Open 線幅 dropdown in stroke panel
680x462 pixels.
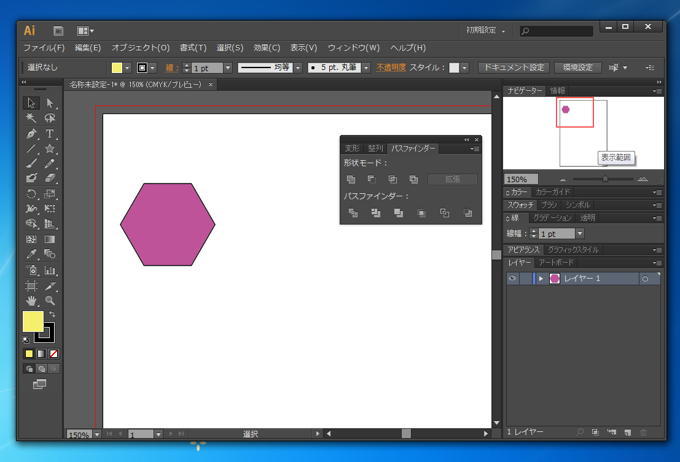tap(580, 234)
